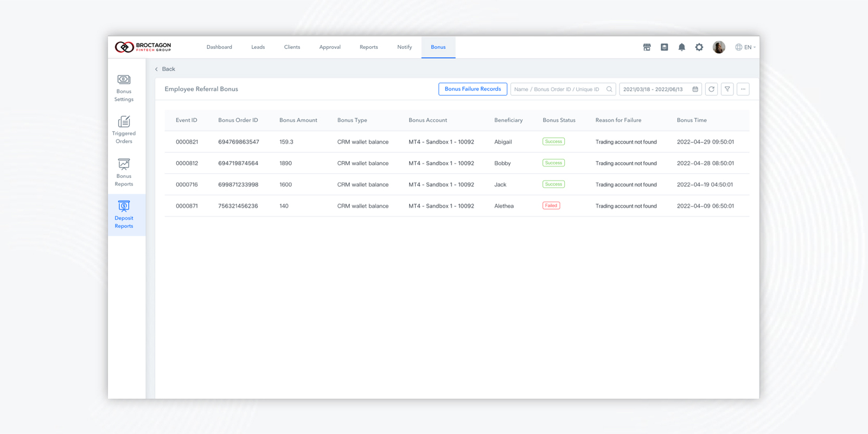Click bonus amount 159.3
Viewport: 868px width, 434px height.
click(286, 142)
